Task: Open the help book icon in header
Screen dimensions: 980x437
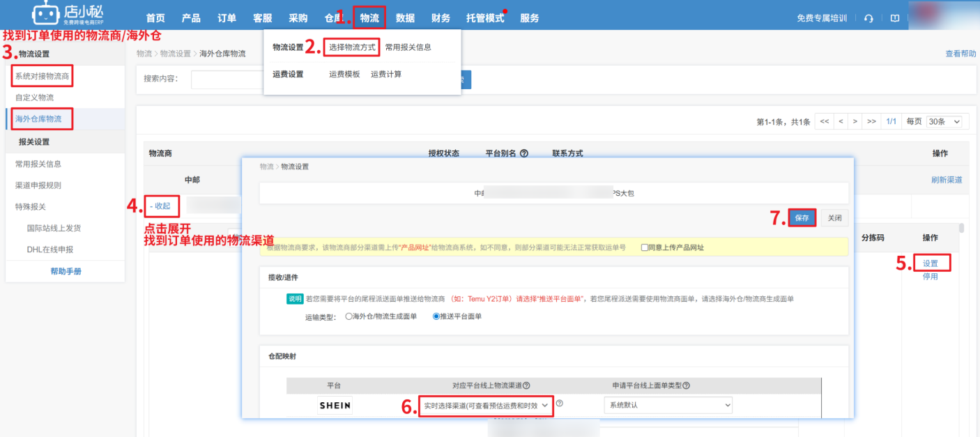Action: click(x=895, y=19)
